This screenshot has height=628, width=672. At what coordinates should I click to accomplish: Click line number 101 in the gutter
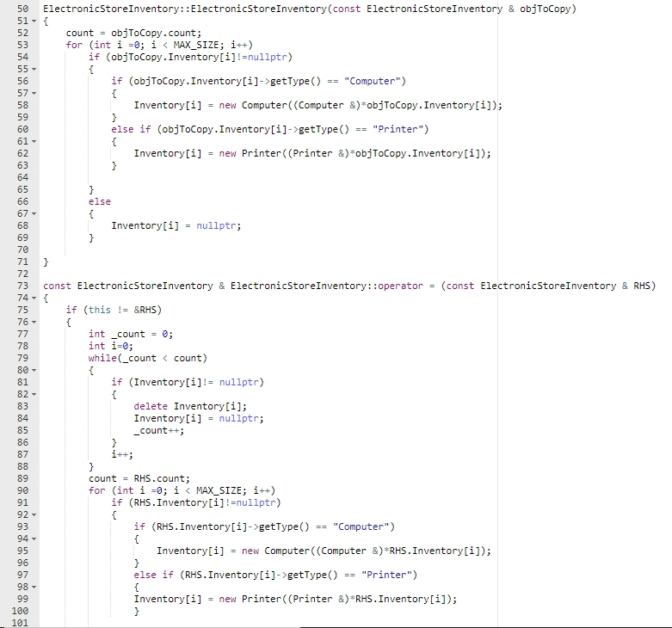coord(20,623)
